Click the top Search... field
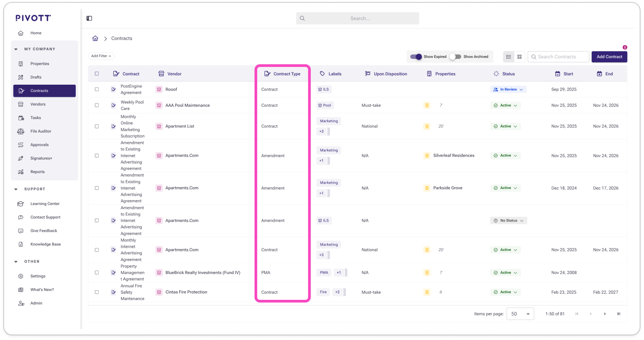The image size is (644, 340). coord(357,18)
